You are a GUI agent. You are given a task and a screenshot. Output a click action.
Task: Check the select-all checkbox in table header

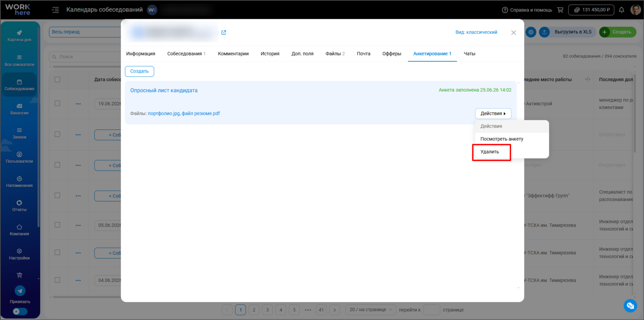pyautogui.click(x=57, y=80)
